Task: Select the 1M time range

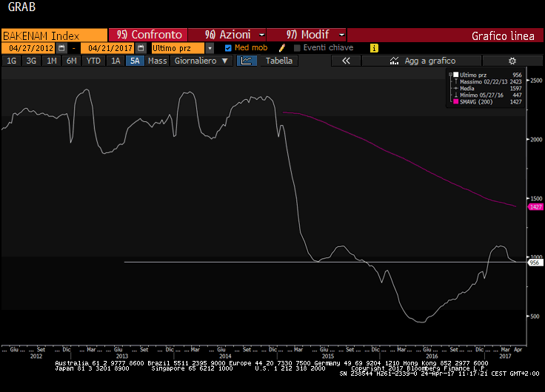Action: pyautogui.click(x=51, y=61)
